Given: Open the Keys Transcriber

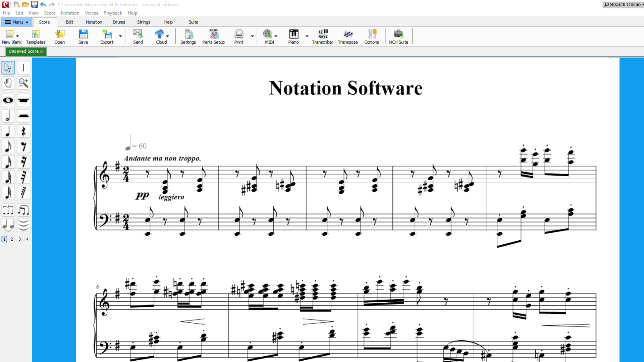Looking at the screenshot, I should coord(322,37).
